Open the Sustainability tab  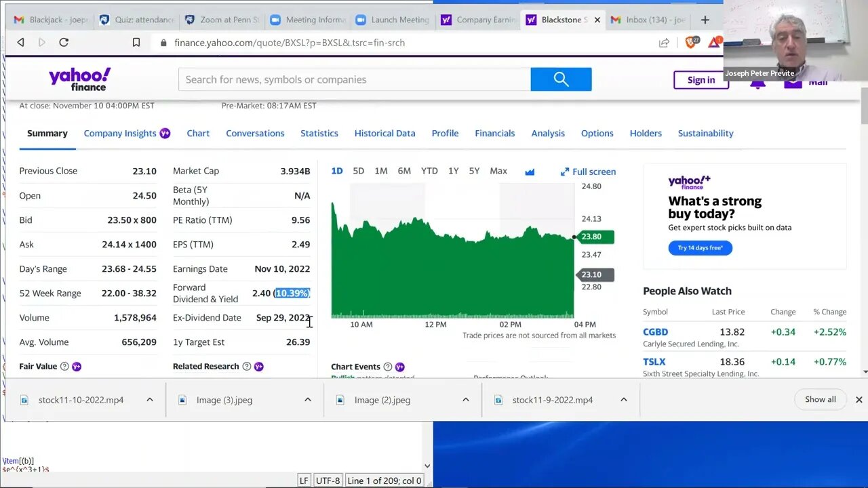(706, 134)
